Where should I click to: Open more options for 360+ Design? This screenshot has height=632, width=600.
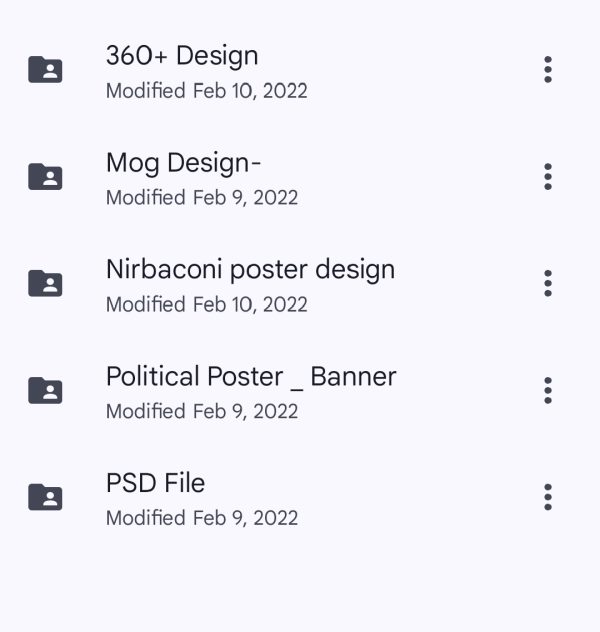(548, 70)
